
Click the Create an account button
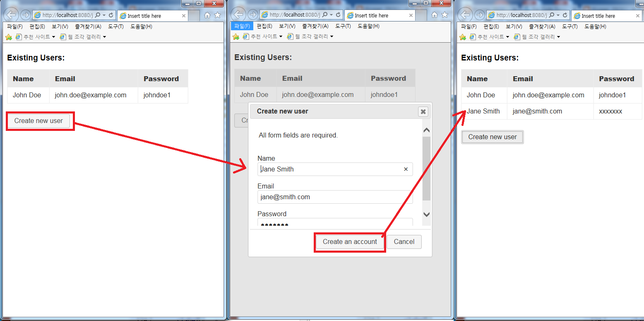(350, 242)
